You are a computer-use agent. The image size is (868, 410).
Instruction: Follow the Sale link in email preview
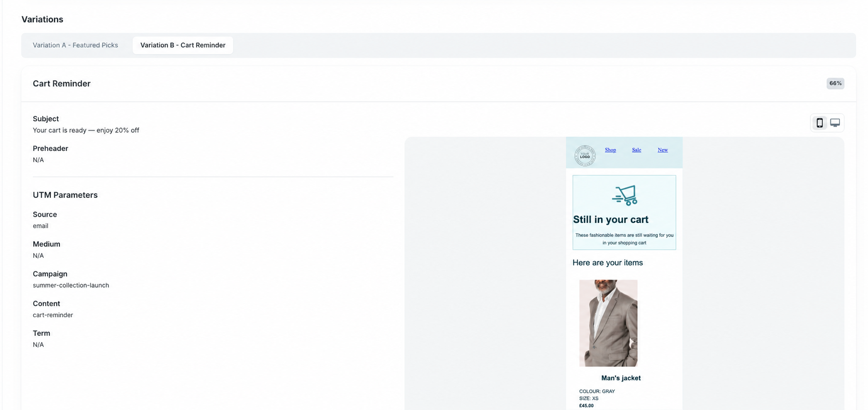pyautogui.click(x=636, y=150)
